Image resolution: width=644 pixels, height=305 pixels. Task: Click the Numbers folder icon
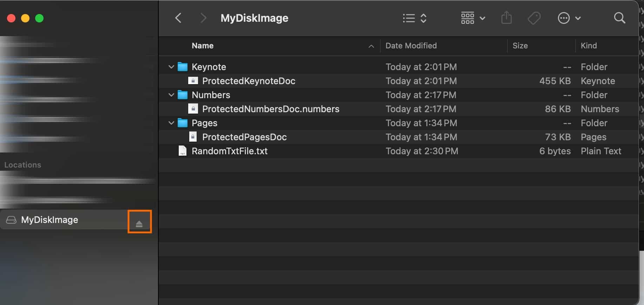pos(183,95)
